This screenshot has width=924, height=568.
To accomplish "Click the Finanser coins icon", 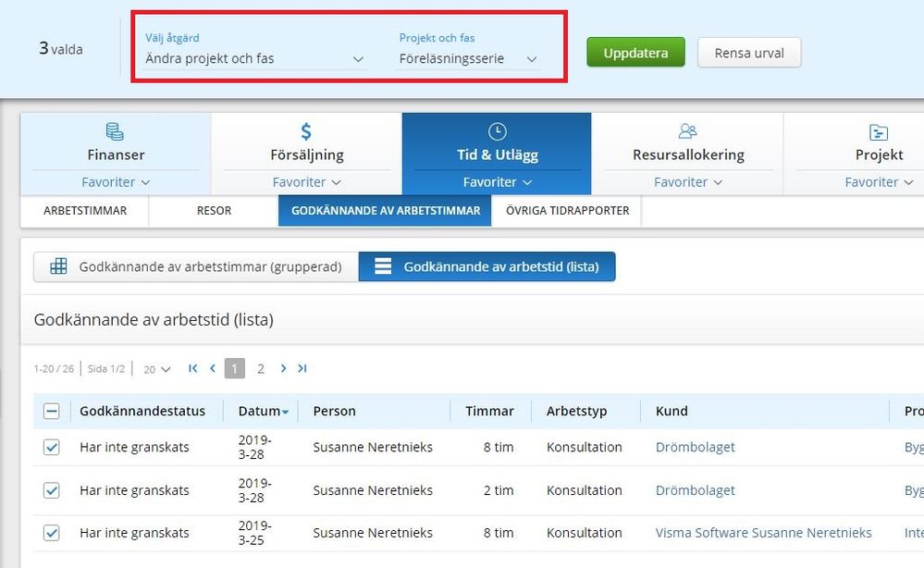I will coord(116,131).
